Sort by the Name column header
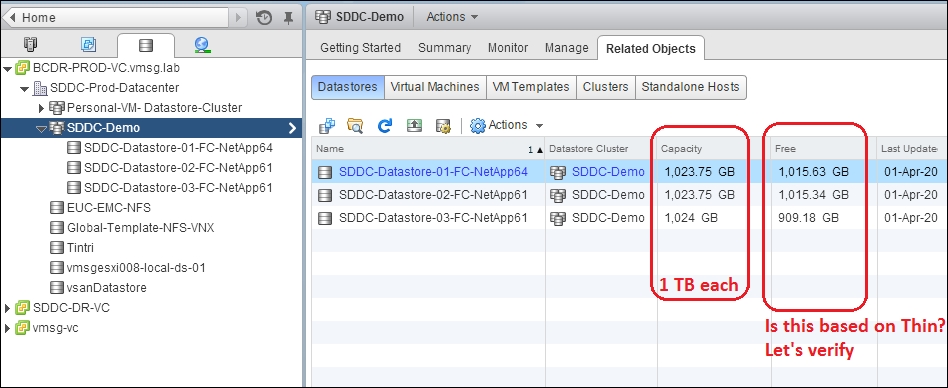 (429, 149)
